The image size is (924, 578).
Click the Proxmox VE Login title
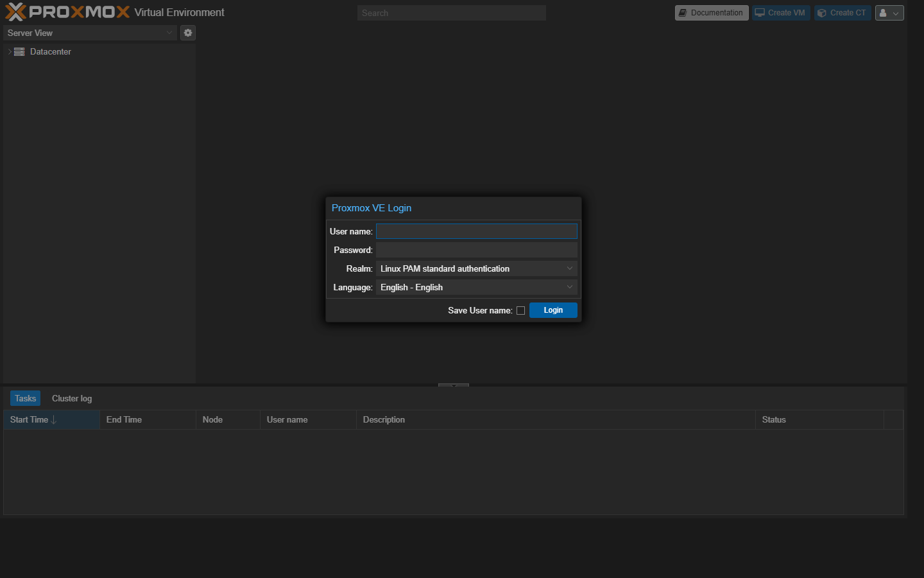tap(372, 208)
